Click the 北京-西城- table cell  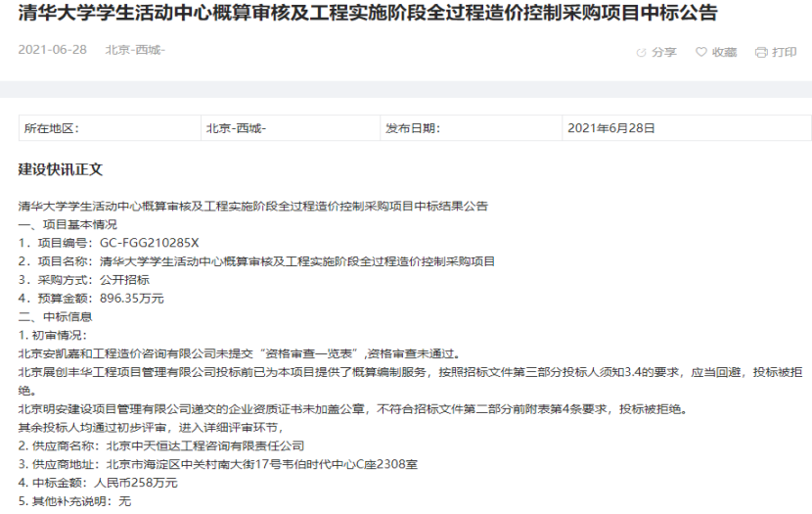tap(236, 128)
